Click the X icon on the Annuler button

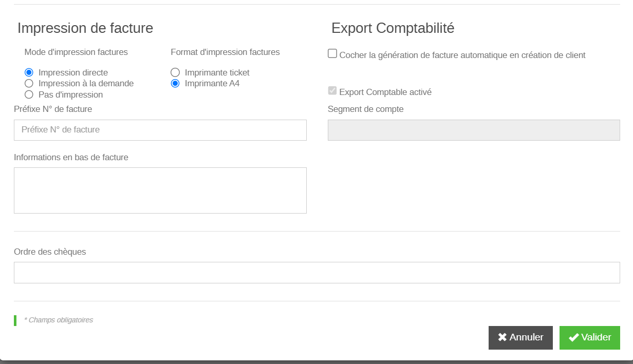coord(502,337)
